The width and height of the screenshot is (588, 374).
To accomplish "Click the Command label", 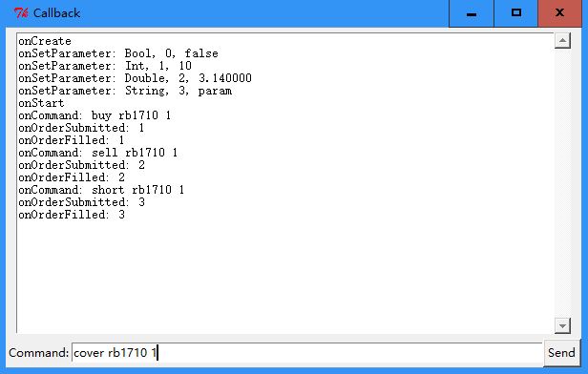I will point(38,353).
